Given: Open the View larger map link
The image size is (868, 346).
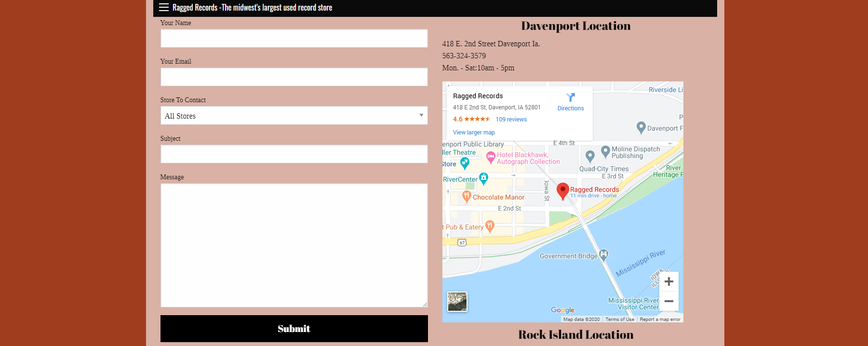Looking at the screenshot, I should point(474,133).
